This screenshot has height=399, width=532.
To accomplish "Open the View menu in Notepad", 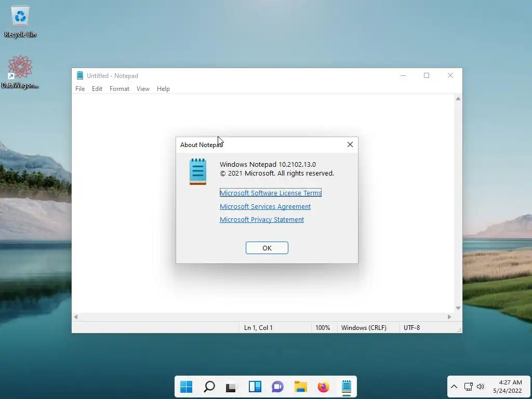I will [143, 88].
